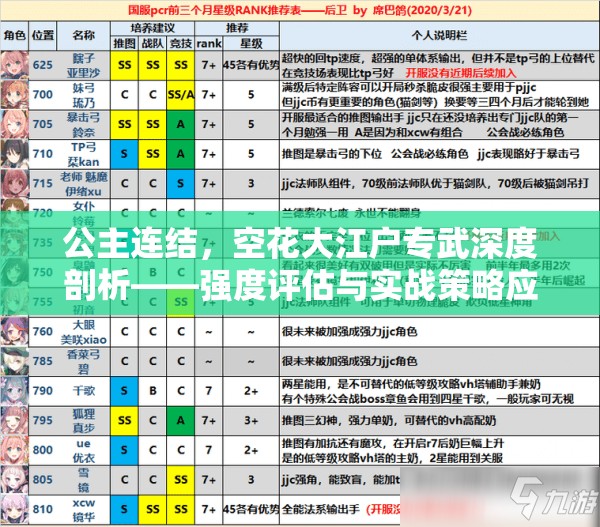
Task: Select the green A 竞技 cell in row 705
Action: (x=181, y=124)
